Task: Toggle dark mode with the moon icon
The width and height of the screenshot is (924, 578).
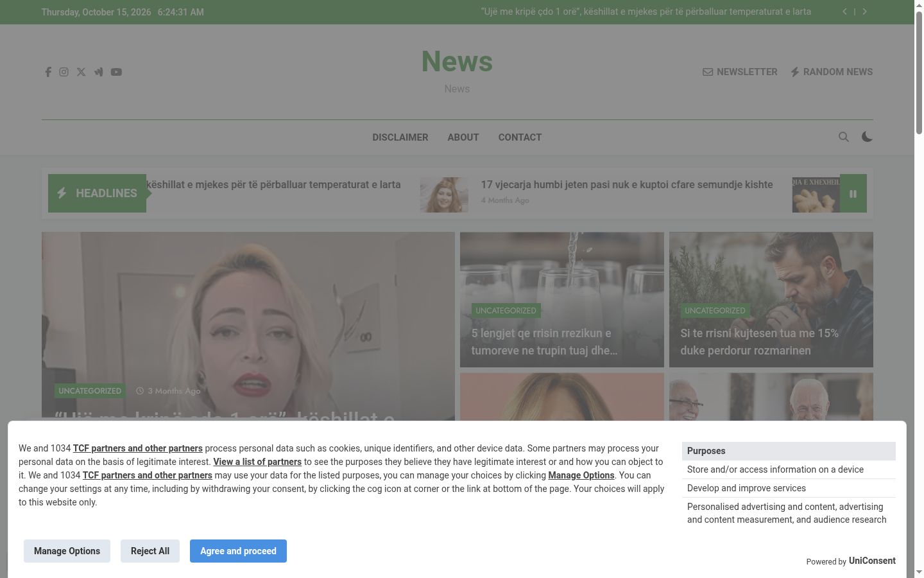Action: click(x=867, y=137)
